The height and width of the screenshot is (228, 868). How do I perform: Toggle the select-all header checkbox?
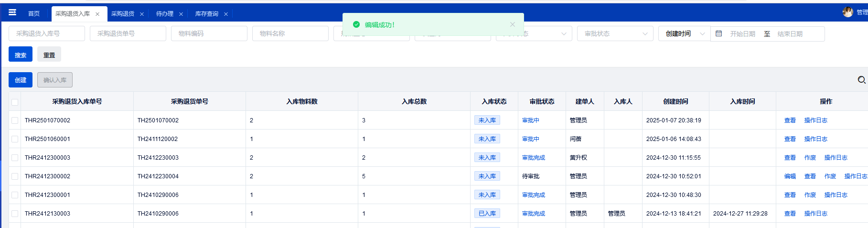pyautogui.click(x=15, y=102)
